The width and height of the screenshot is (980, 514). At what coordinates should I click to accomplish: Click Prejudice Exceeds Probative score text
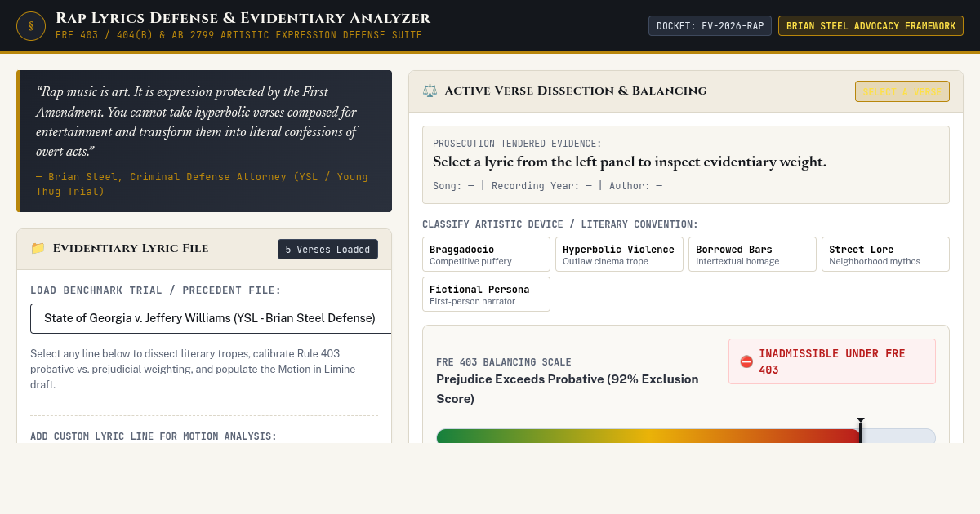[568, 389]
